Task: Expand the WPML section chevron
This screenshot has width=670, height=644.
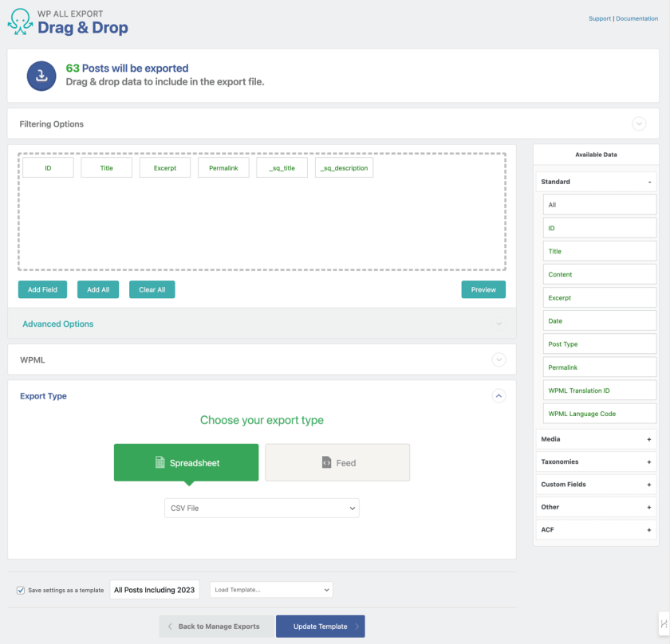Action: click(x=499, y=359)
